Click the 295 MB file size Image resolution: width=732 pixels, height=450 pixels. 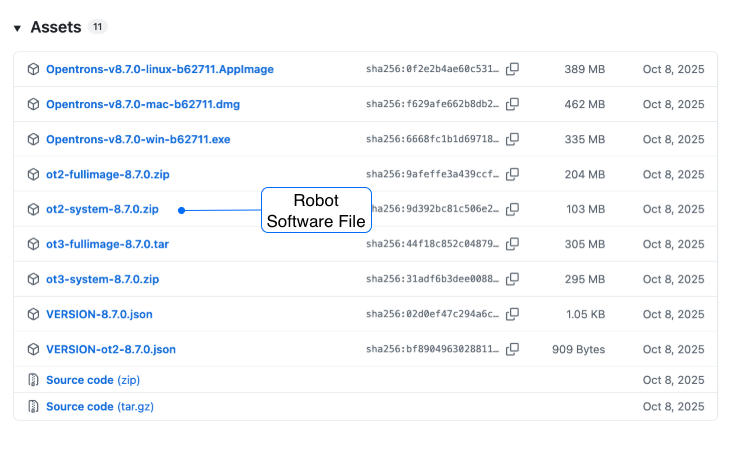point(584,279)
